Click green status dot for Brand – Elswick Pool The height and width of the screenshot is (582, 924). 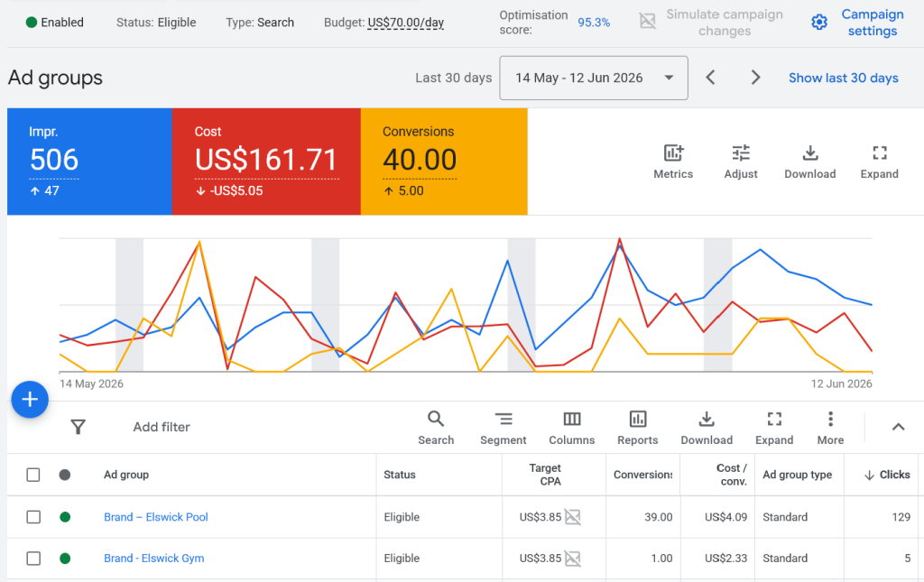coord(65,517)
